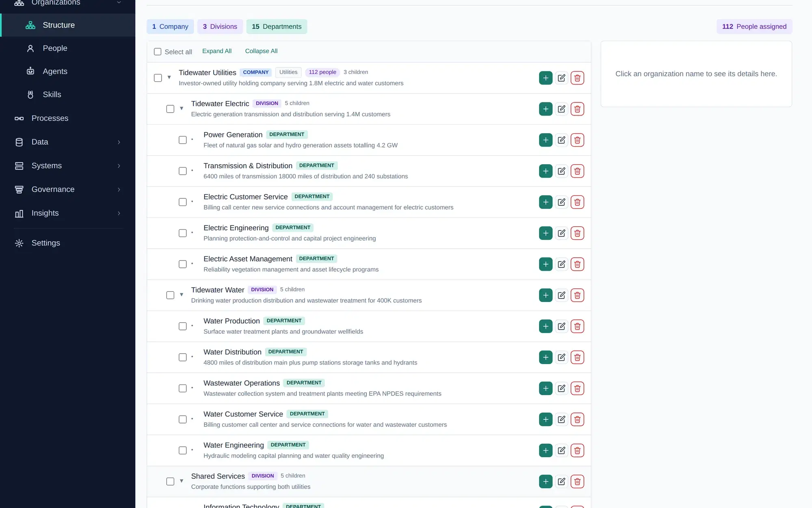Tick the Electric Engineering row checkbox

tap(183, 233)
